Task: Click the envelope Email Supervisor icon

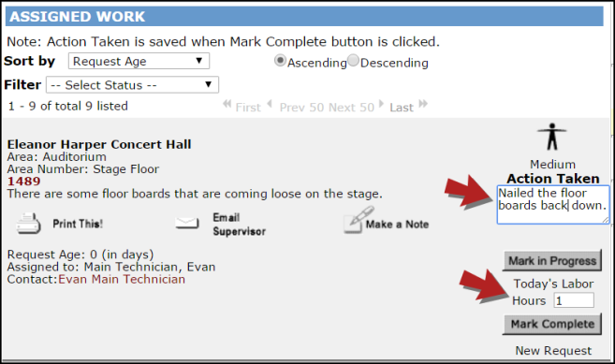Action: (187, 223)
